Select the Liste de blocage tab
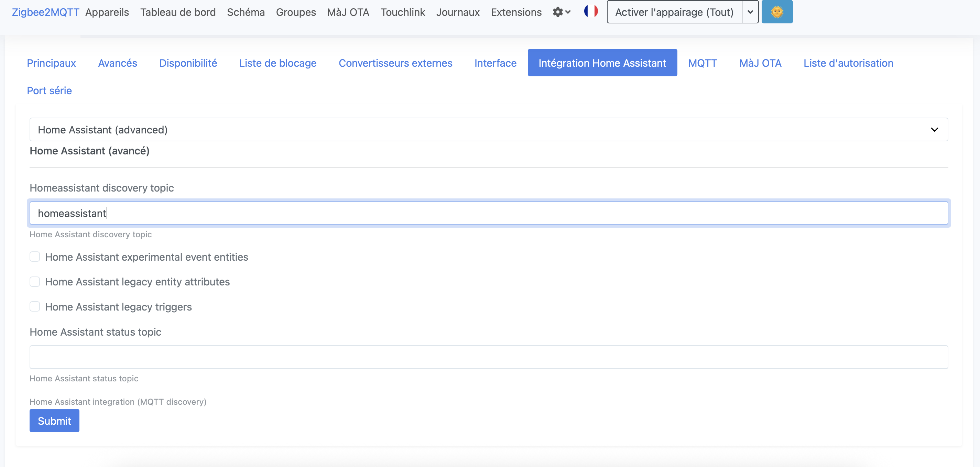Image resolution: width=980 pixels, height=467 pixels. click(x=278, y=63)
